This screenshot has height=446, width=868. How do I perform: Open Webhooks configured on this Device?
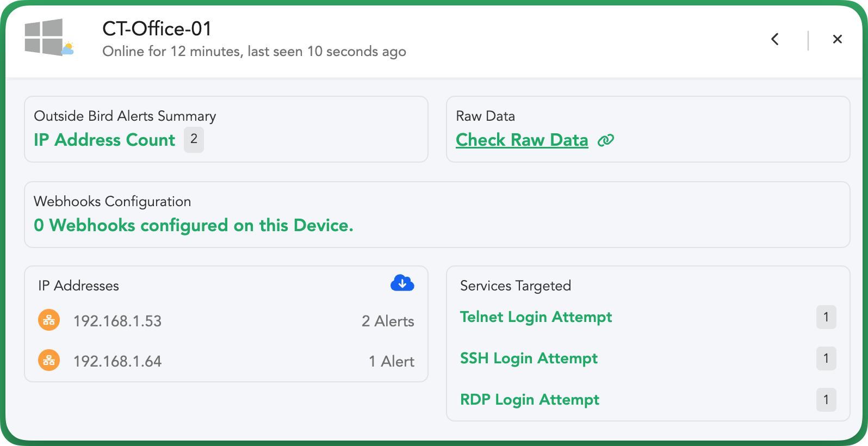pos(194,225)
